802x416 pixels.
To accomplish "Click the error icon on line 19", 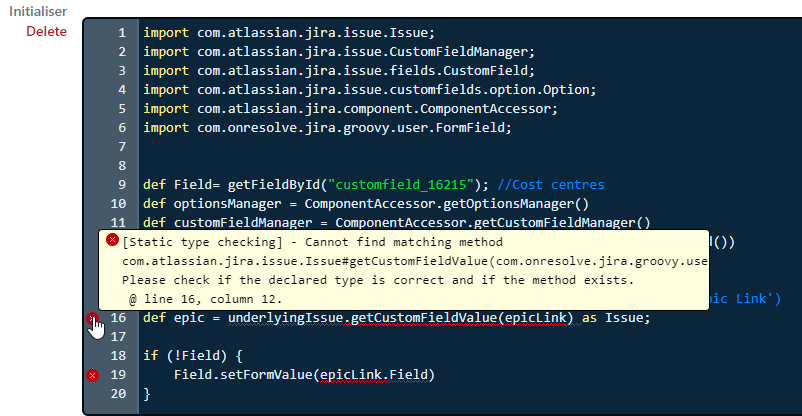I will (x=92, y=376).
